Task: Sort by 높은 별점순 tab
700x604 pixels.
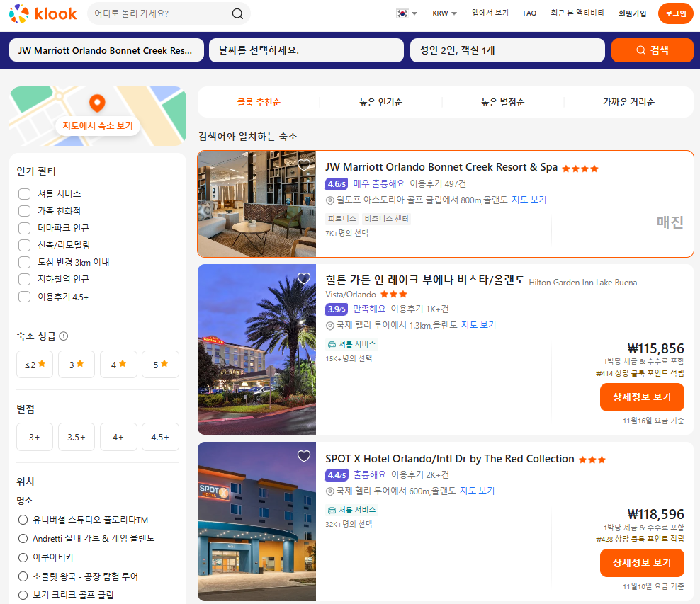Action: pos(502,102)
